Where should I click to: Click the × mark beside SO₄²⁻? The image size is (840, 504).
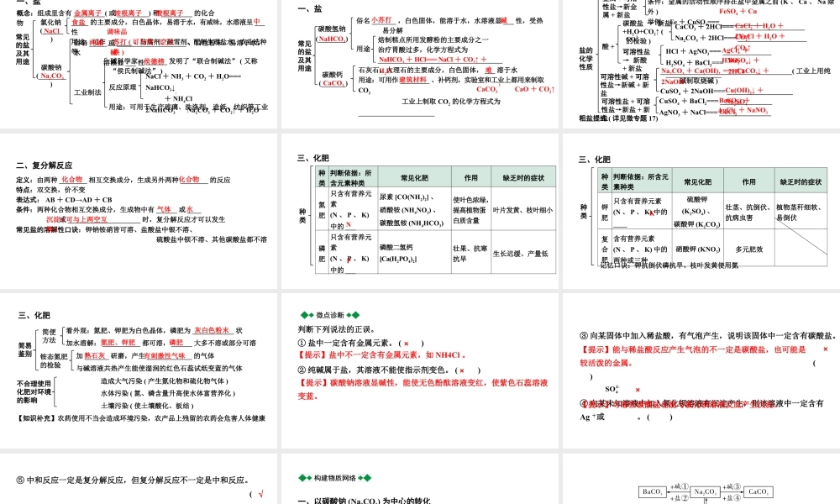(x=638, y=388)
